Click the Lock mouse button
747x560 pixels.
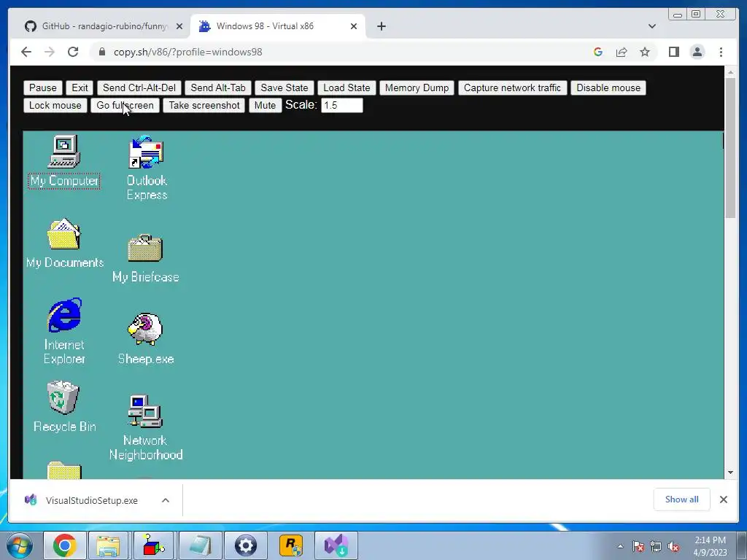tap(55, 105)
